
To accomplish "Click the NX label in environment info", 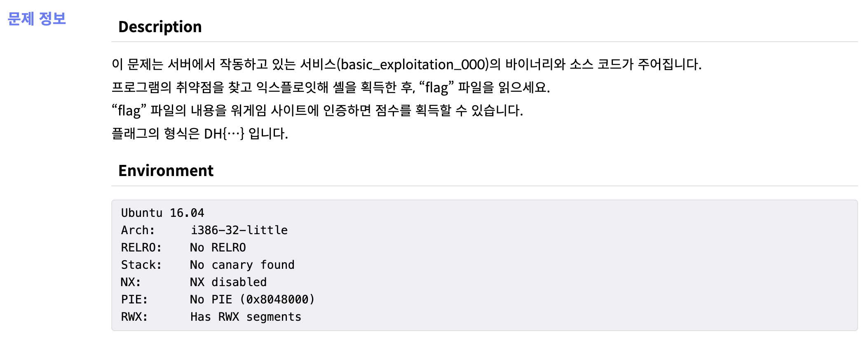I will (131, 282).
